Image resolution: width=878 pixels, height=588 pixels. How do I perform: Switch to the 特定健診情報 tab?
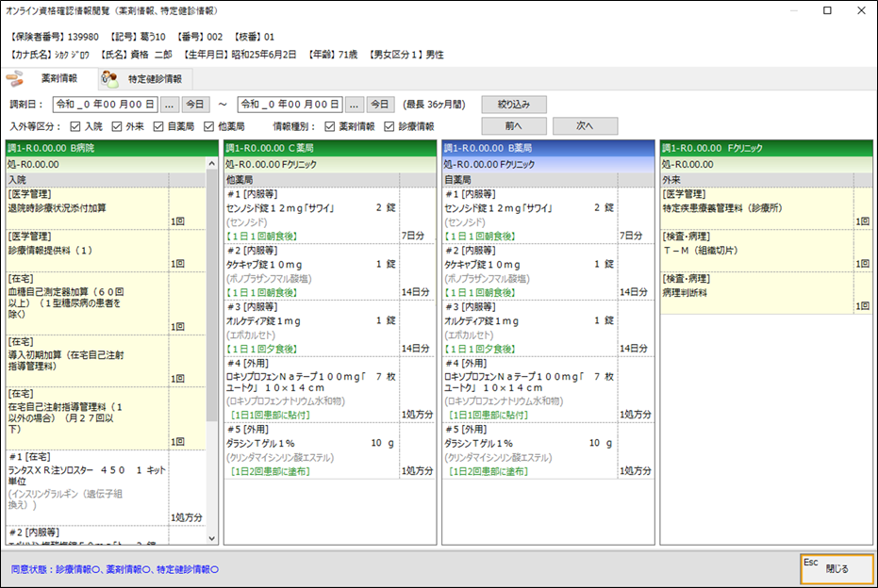pos(145,79)
